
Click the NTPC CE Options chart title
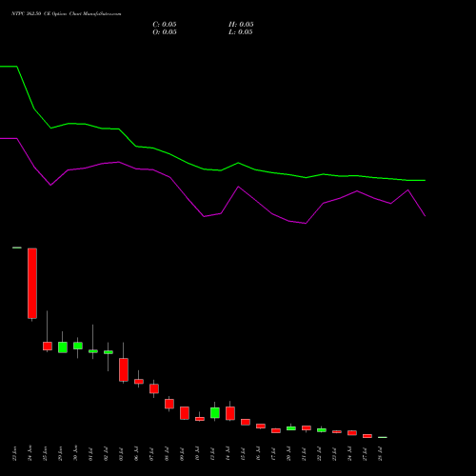(x=67, y=14)
